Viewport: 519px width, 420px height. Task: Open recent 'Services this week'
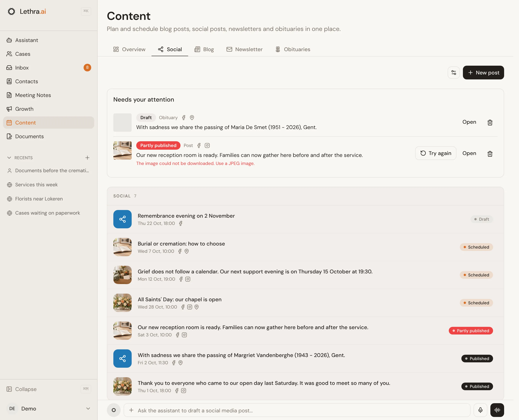pyautogui.click(x=48, y=185)
